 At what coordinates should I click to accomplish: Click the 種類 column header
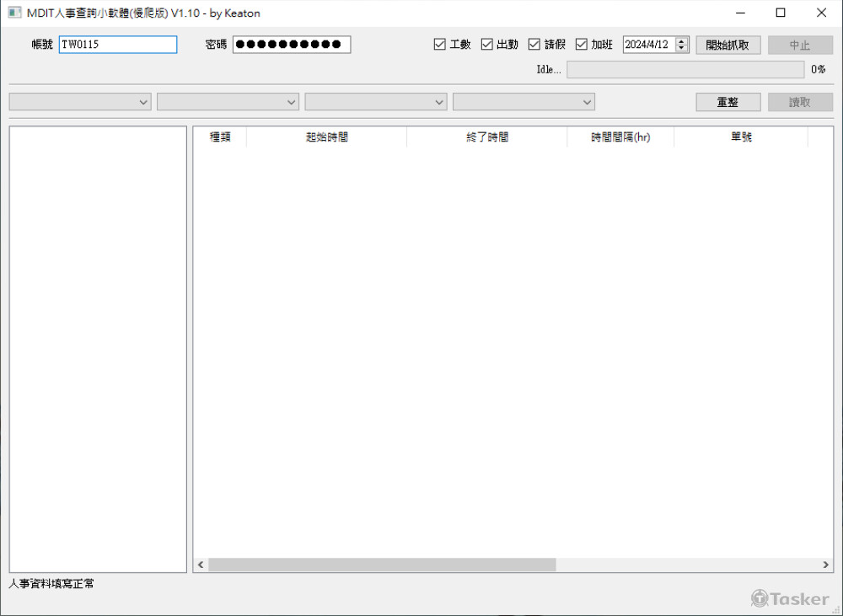220,137
